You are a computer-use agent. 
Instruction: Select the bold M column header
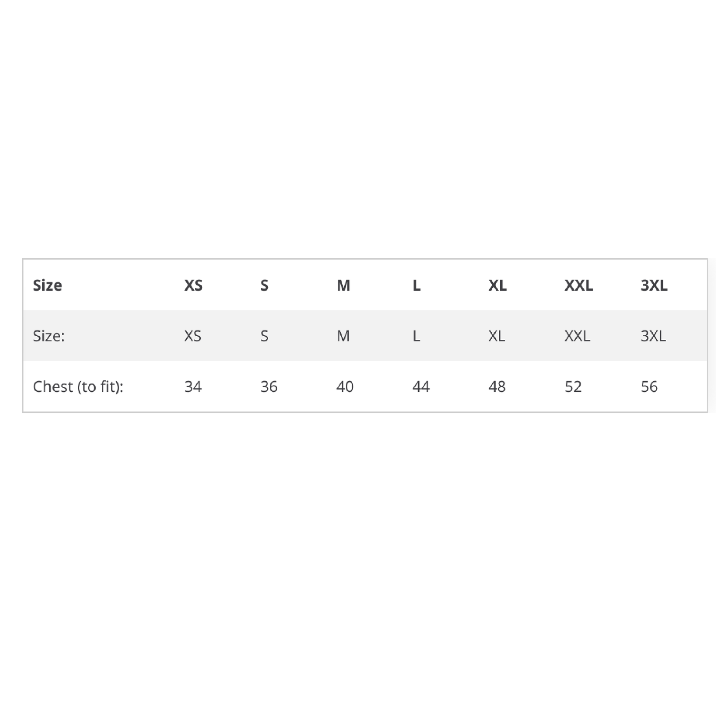pos(343,285)
